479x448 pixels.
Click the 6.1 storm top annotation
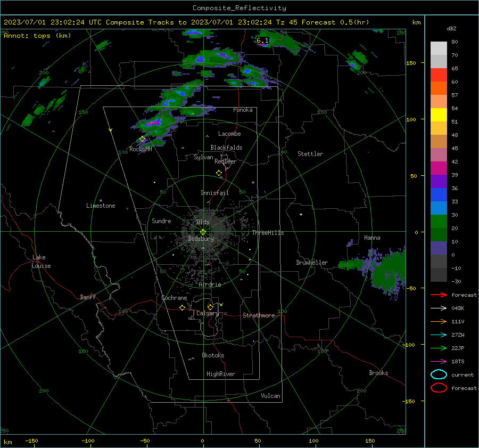262,40
